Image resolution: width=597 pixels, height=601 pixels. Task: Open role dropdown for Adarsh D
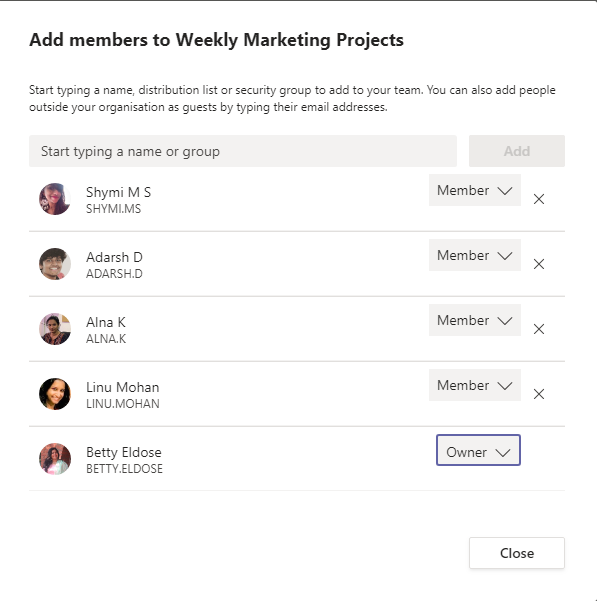pyautogui.click(x=474, y=255)
